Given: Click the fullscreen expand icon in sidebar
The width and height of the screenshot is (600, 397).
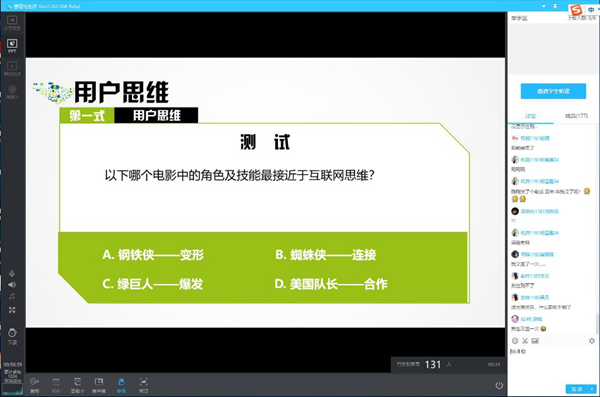Looking at the screenshot, I should tap(12, 310).
